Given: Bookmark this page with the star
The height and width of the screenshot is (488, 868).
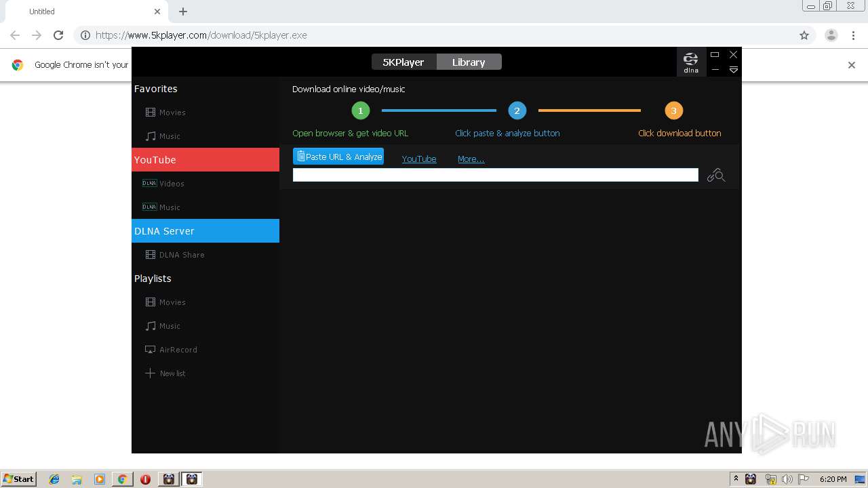Looking at the screenshot, I should click(804, 35).
